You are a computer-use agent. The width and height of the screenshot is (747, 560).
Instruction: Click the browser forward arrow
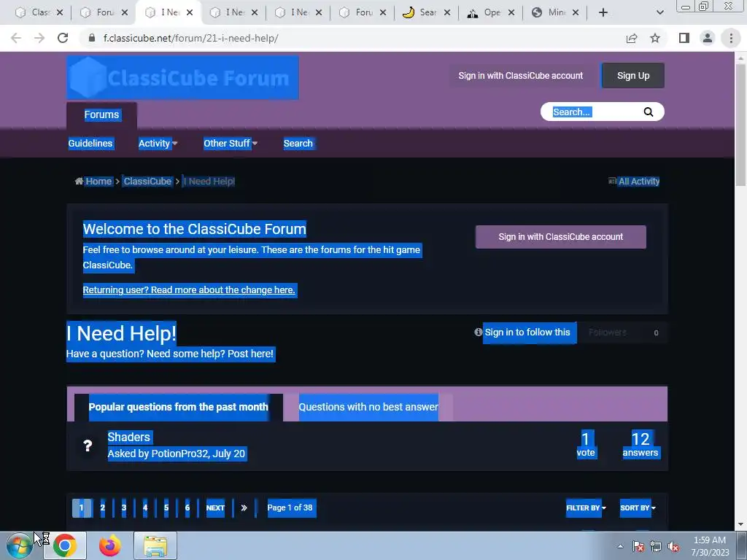click(x=39, y=38)
